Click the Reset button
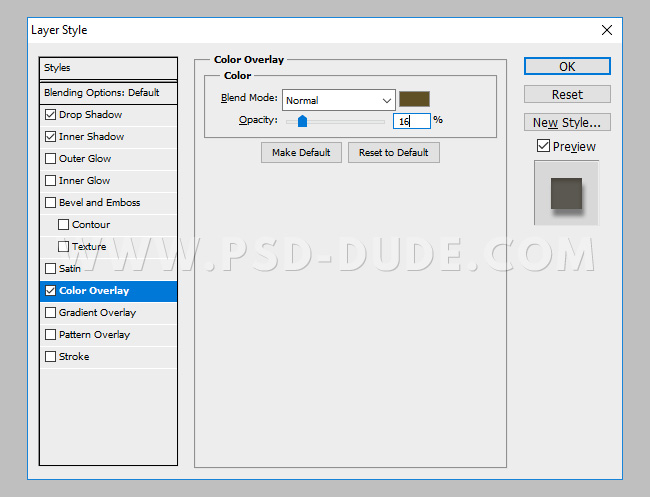Image resolution: width=650 pixels, height=497 pixels. (x=567, y=95)
